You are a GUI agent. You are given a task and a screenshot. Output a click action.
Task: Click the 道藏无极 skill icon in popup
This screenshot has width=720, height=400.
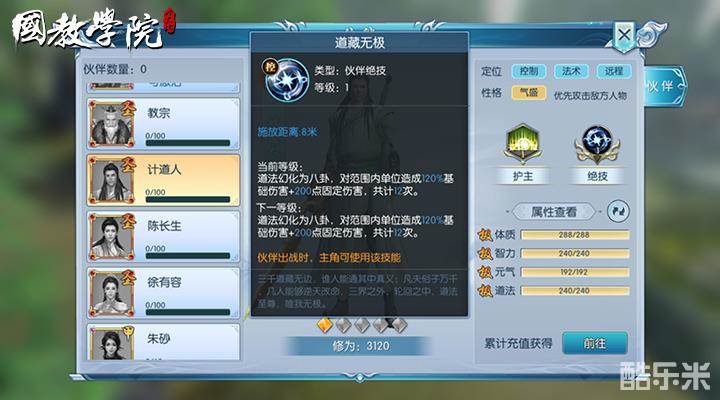tap(286, 80)
